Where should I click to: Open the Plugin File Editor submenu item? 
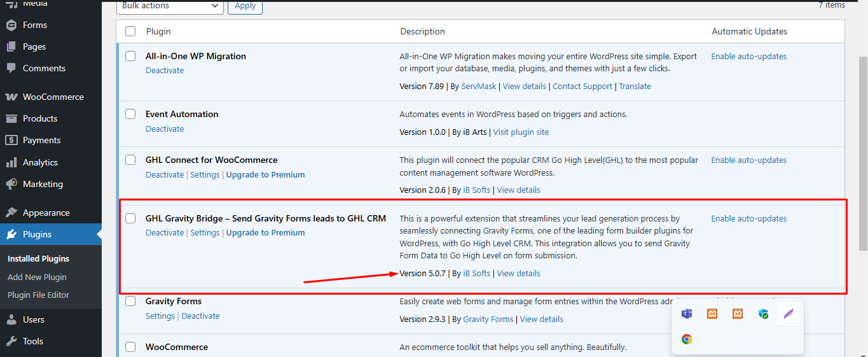(x=38, y=295)
